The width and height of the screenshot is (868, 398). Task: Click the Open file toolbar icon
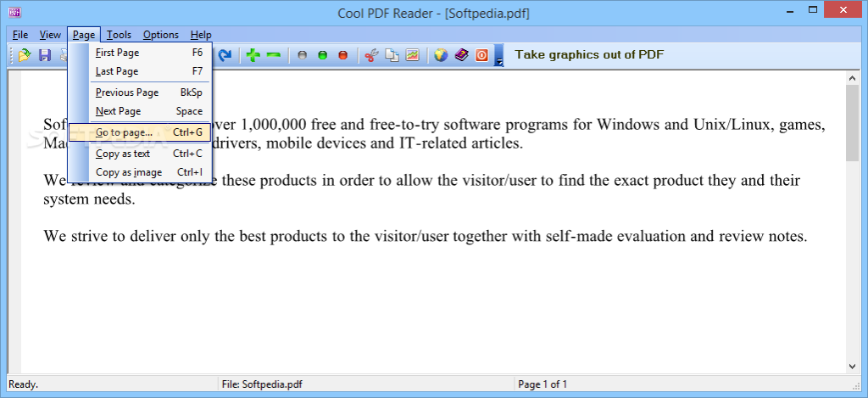pos(25,55)
